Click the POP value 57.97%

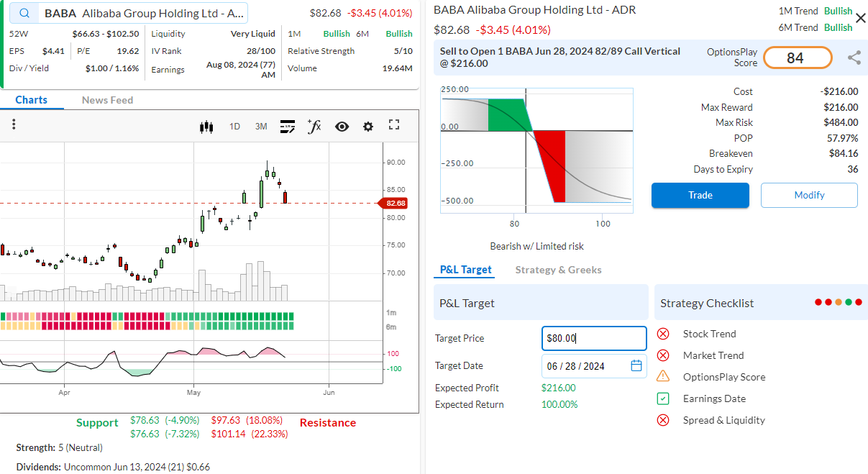[x=842, y=138]
